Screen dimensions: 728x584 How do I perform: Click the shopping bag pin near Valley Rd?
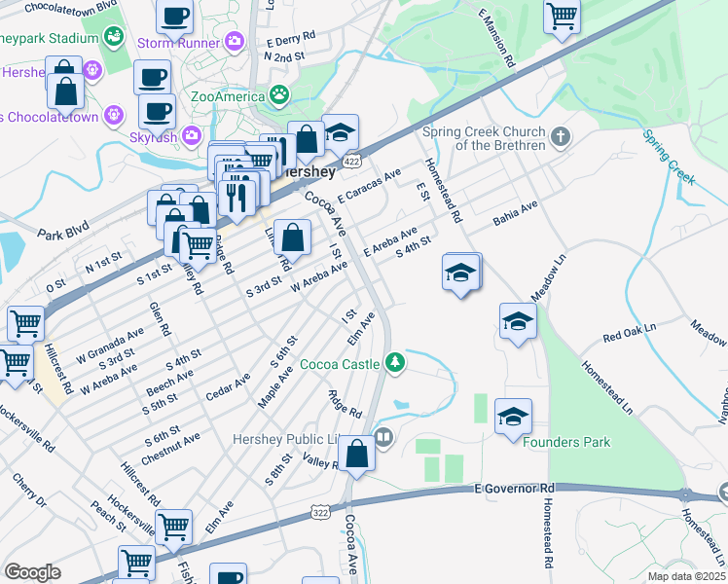click(356, 455)
